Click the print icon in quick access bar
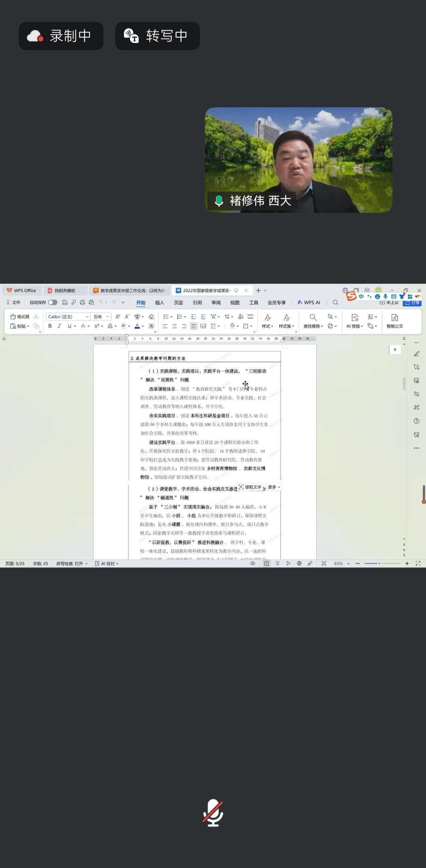 pyautogui.click(x=82, y=302)
